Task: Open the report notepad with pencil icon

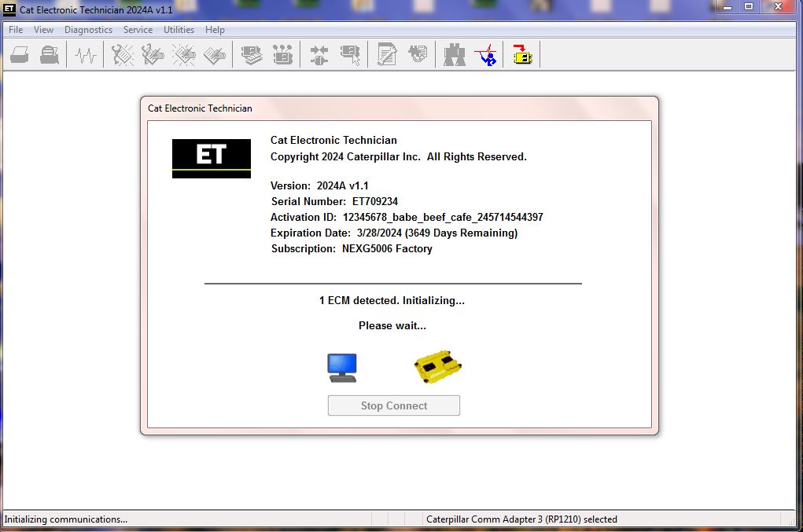Action: coord(387,54)
